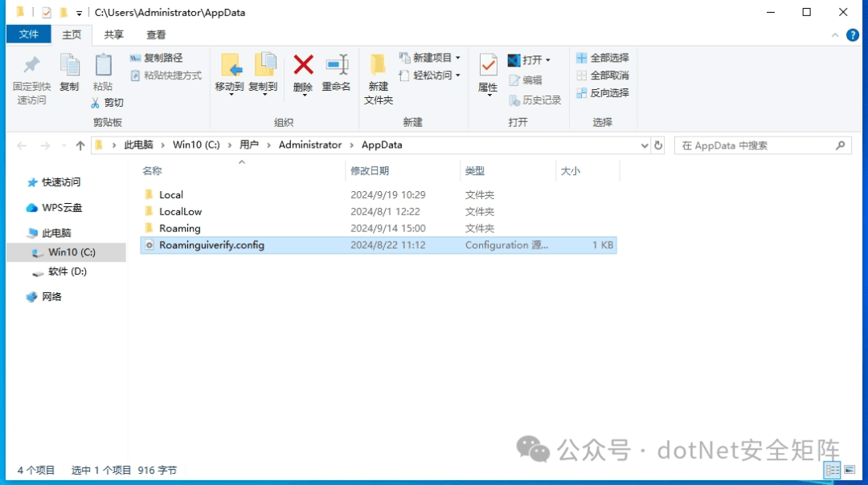Expand address bar history dropdown
The height and width of the screenshot is (485, 868).
645,145
